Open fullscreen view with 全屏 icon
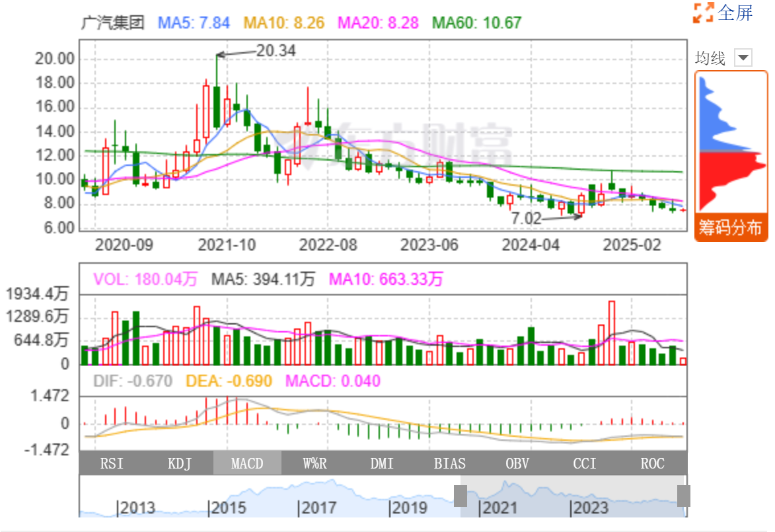Viewport: 775px width, 532px height. [x=723, y=13]
